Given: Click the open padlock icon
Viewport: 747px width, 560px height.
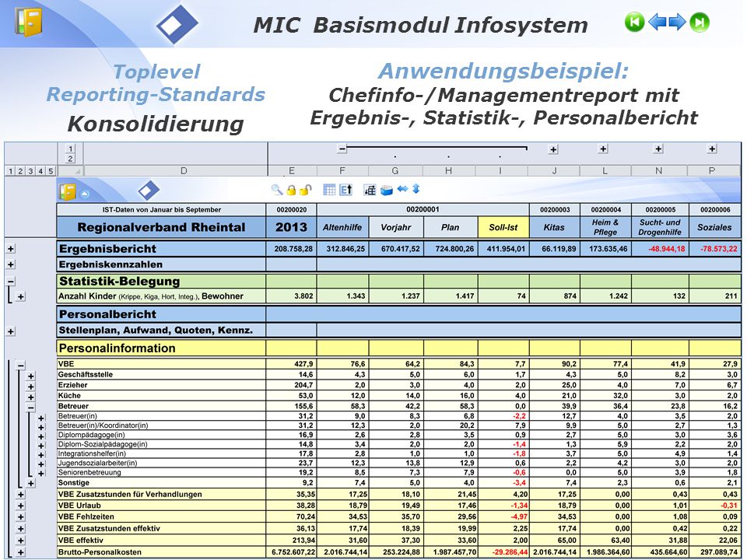Looking at the screenshot, I should pos(305,190).
